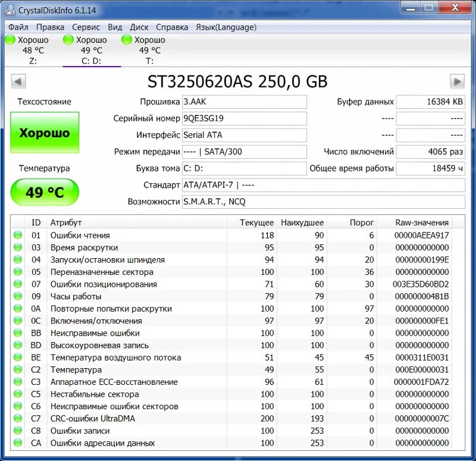Screen dimensions: 476x461
Task: Select the Z: disk status tab
Action: coord(33,51)
